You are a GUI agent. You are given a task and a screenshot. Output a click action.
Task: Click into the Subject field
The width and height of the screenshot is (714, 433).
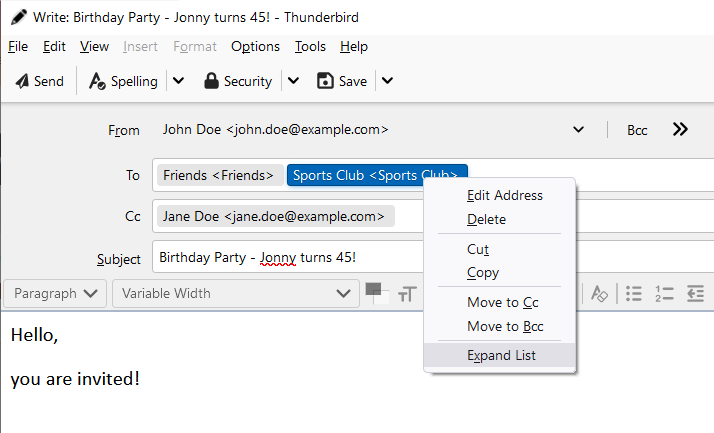[288, 257]
